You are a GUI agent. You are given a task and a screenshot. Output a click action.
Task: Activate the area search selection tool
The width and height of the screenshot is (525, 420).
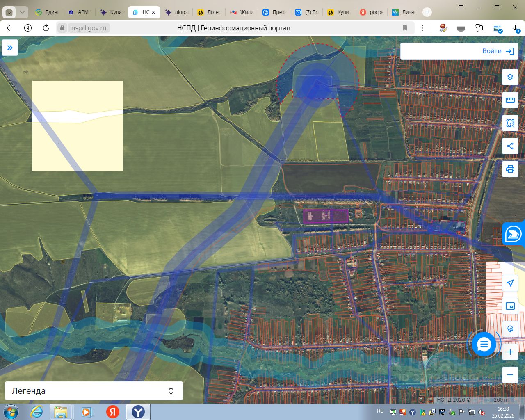[510, 123]
